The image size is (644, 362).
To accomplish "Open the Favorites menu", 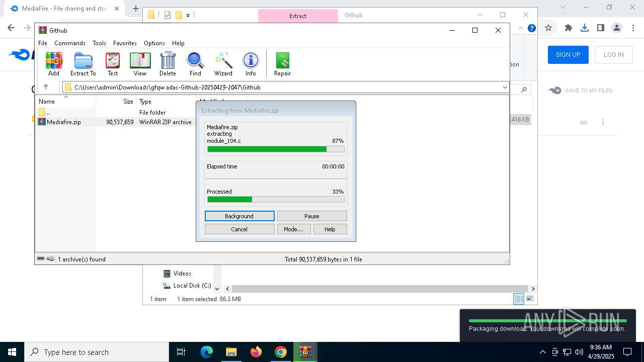I will [x=125, y=43].
